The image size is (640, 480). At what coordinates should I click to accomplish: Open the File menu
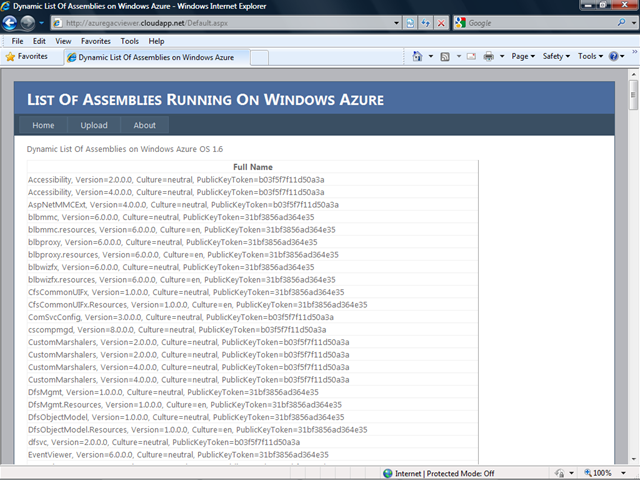coord(17,41)
